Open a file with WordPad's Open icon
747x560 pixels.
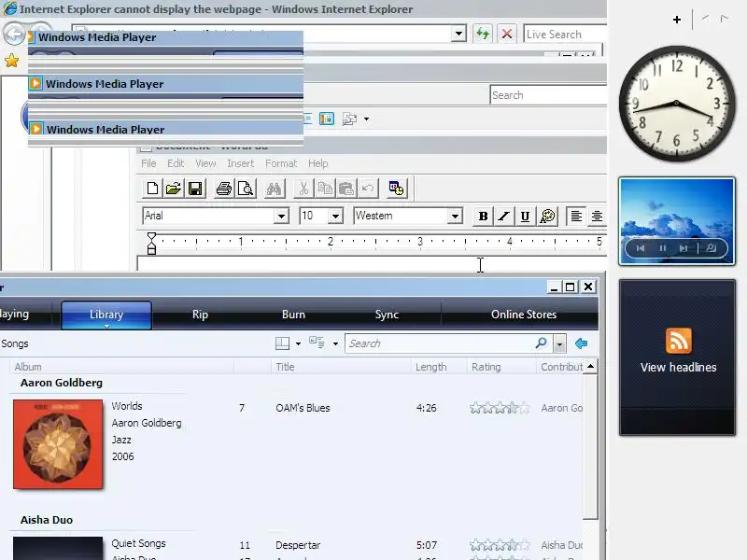tap(174, 189)
